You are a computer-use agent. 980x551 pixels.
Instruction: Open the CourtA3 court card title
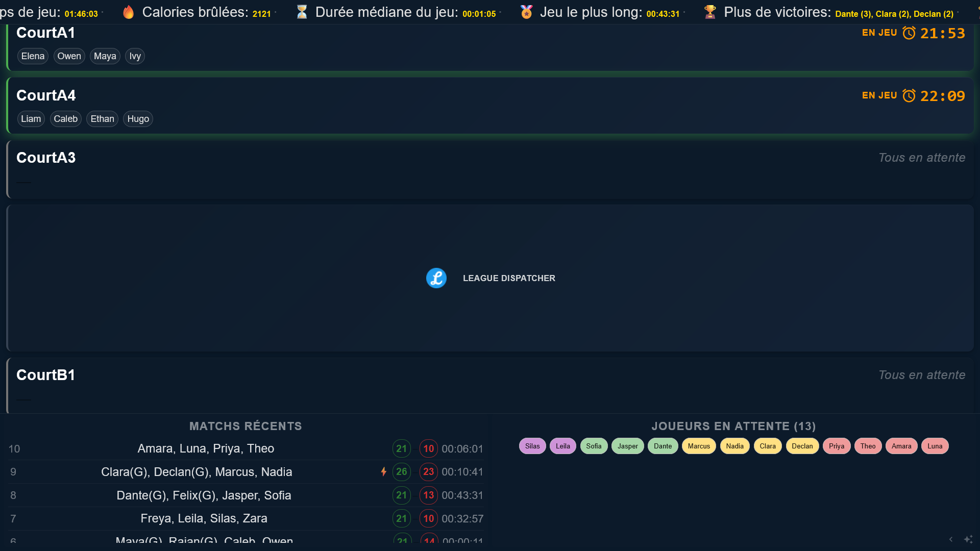[x=46, y=158]
